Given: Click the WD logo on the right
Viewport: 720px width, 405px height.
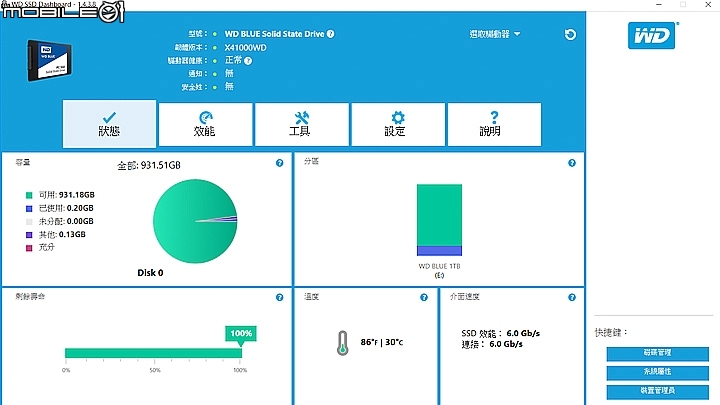Looking at the screenshot, I should pyautogui.click(x=652, y=35).
